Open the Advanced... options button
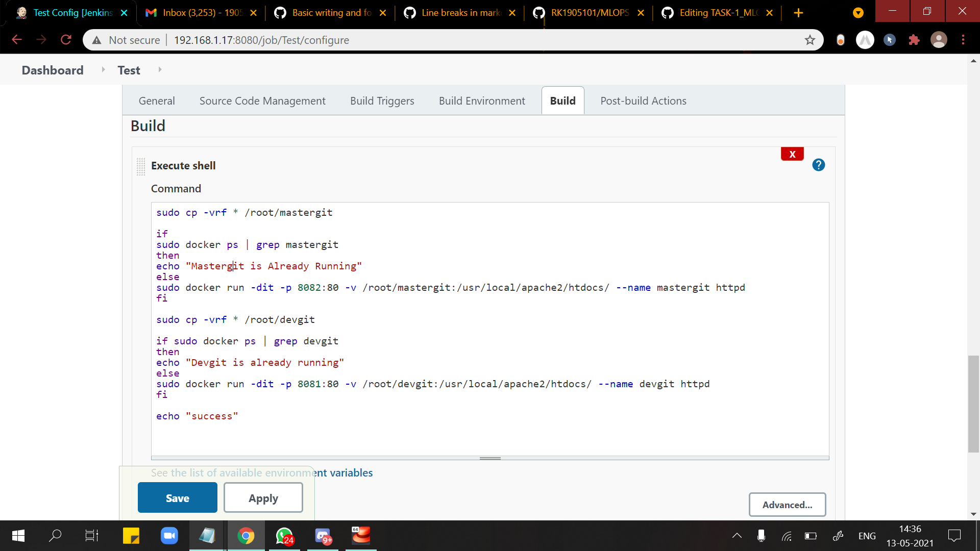 pyautogui.click(x=787, y=505)
